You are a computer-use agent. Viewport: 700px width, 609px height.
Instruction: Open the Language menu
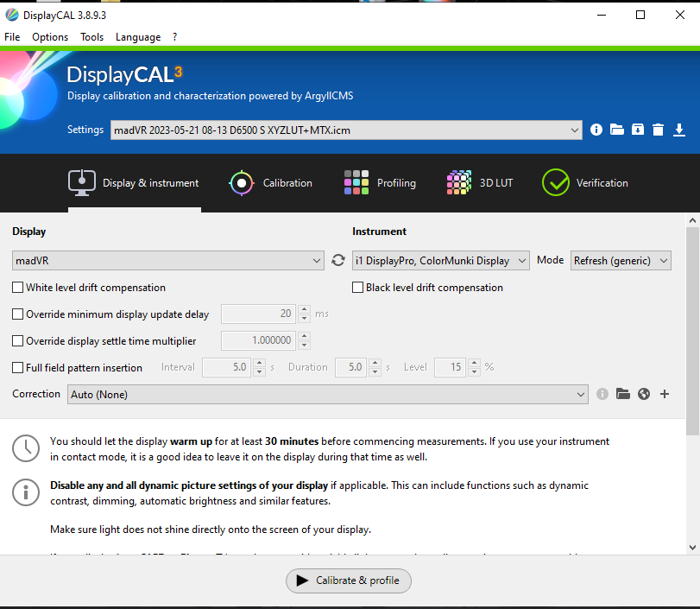pos(138,37)
